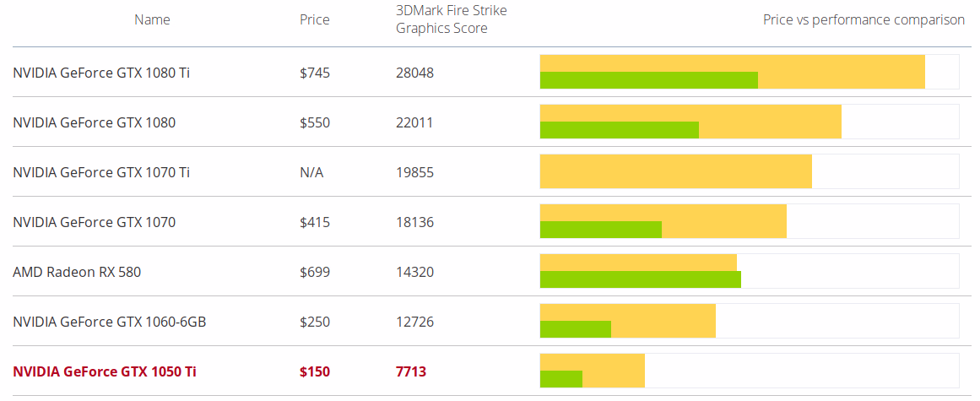Select the AMD Radeon RX 580 entry

coord(77,272)
